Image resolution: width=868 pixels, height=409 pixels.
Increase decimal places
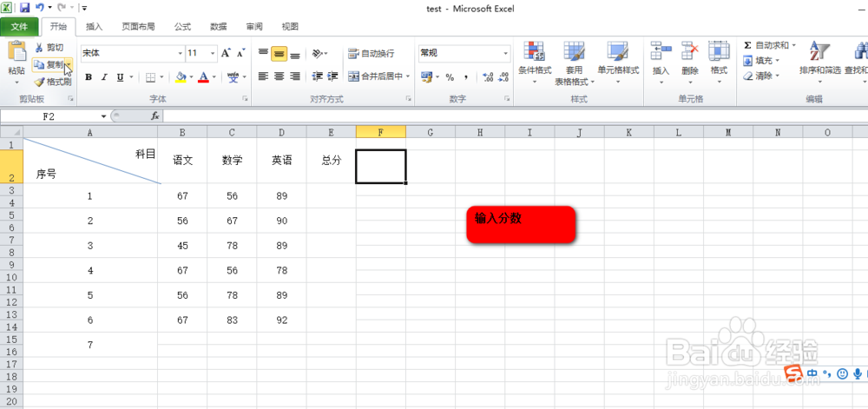click(x=488, y=77)
